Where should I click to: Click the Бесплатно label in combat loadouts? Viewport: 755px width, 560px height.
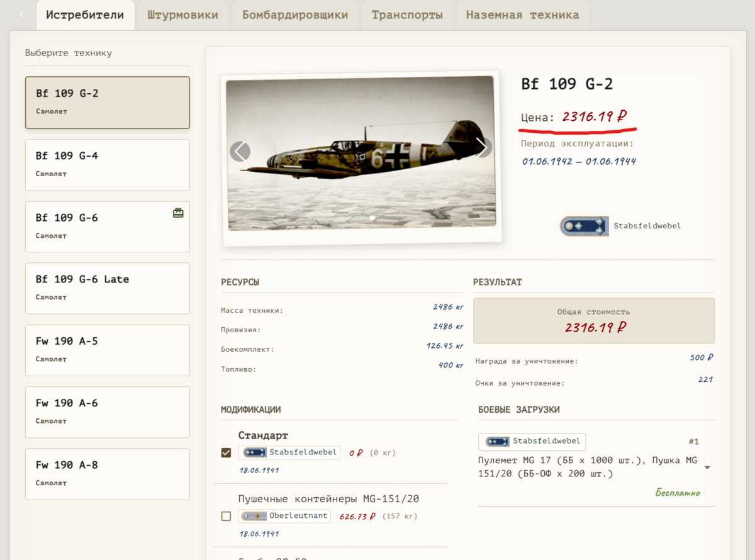coord(678,493)
